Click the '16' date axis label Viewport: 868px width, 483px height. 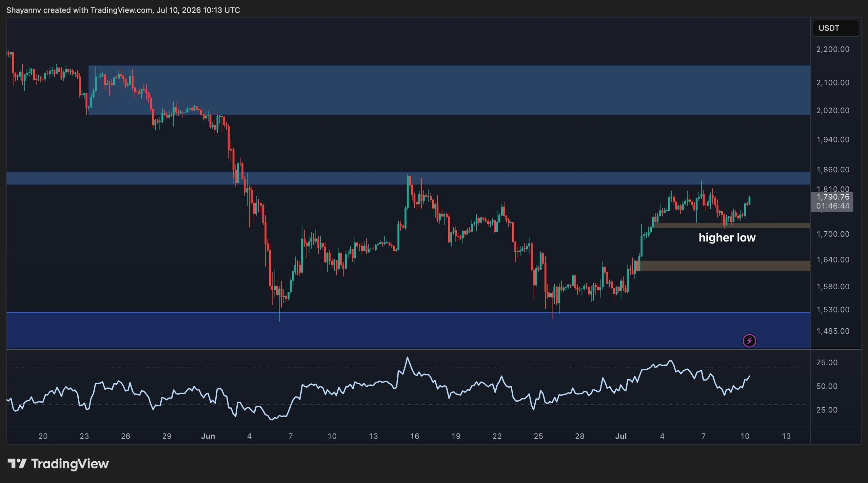pos(415,436)
